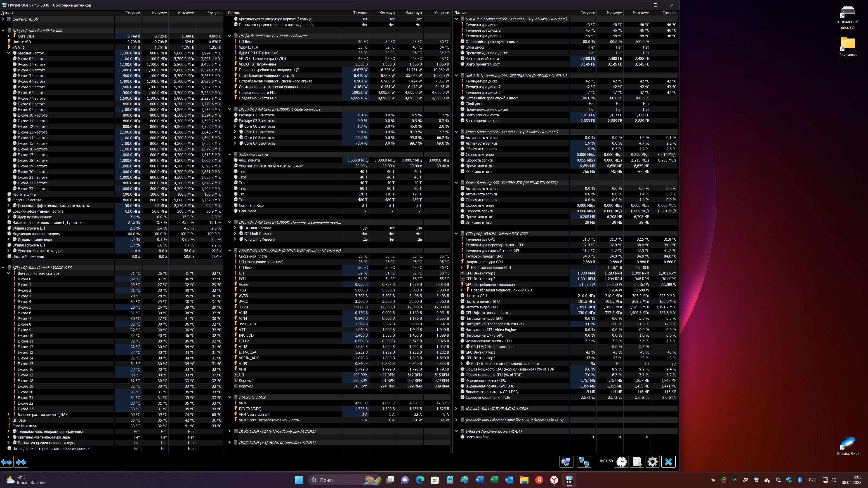
Task: Reset the elapsed time clock icon
Action: click(x=621, y=462)
